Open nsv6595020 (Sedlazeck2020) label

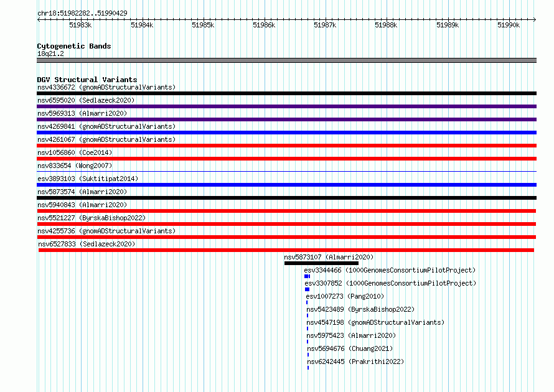click(x=86, y=100)
